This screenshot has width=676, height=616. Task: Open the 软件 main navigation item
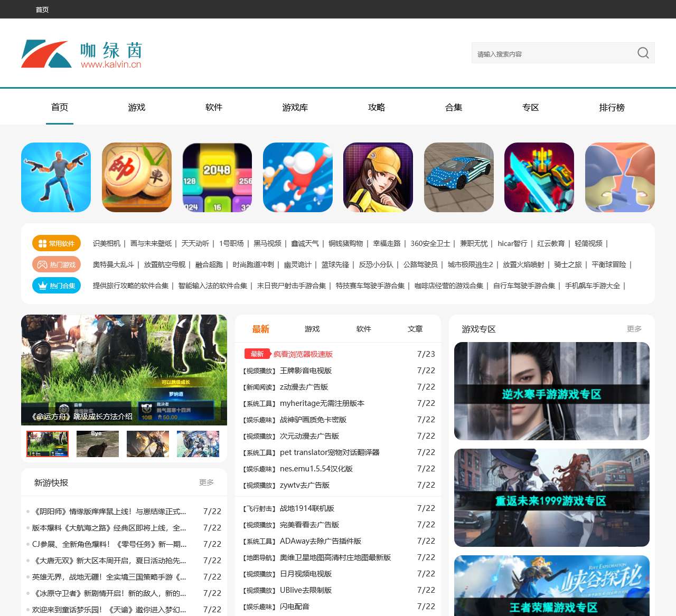(214, 107)
